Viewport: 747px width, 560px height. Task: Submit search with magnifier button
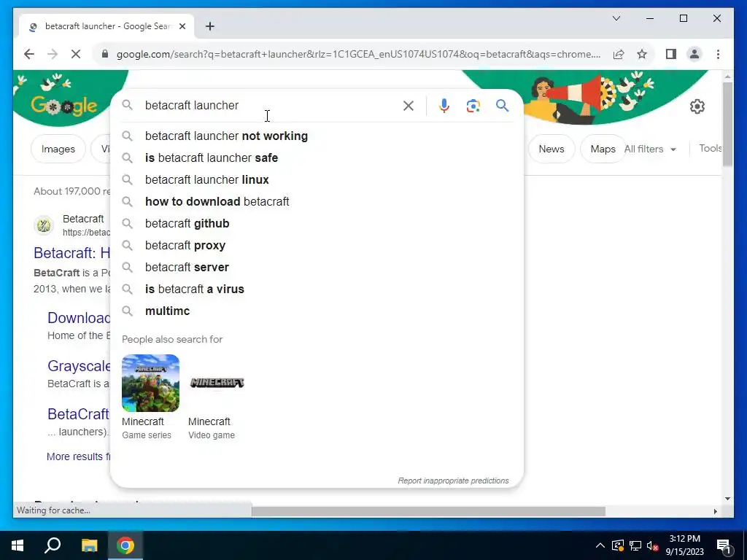pyautogui.click(x=502, y=105)
